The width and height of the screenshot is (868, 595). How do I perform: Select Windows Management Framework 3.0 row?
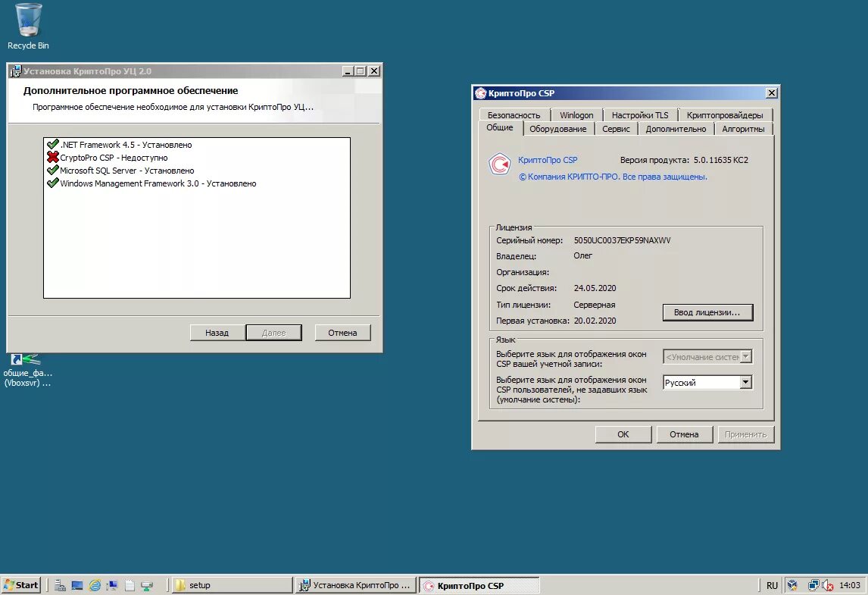click(196, 183)
